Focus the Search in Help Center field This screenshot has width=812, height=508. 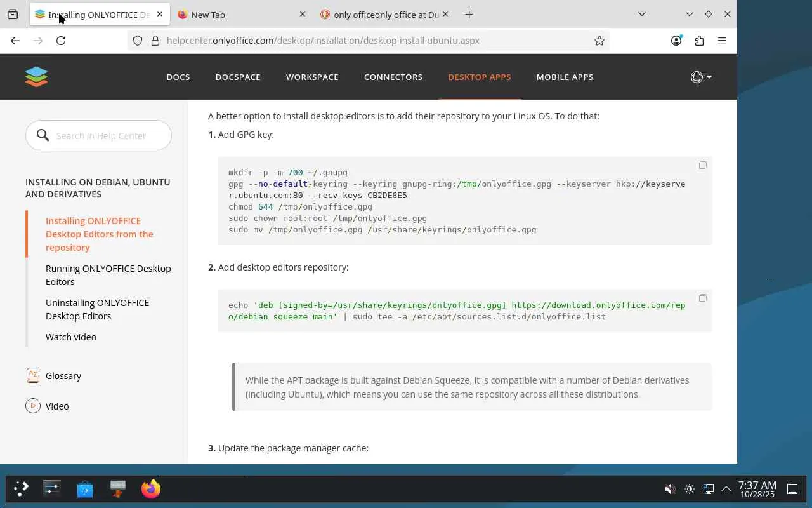click(99, 135)
